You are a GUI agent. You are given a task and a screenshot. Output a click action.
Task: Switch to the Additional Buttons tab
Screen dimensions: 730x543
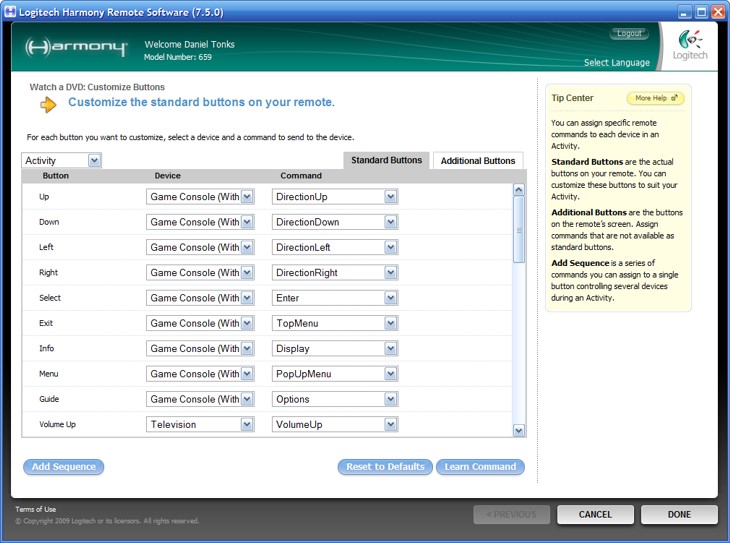pos(478,161)
